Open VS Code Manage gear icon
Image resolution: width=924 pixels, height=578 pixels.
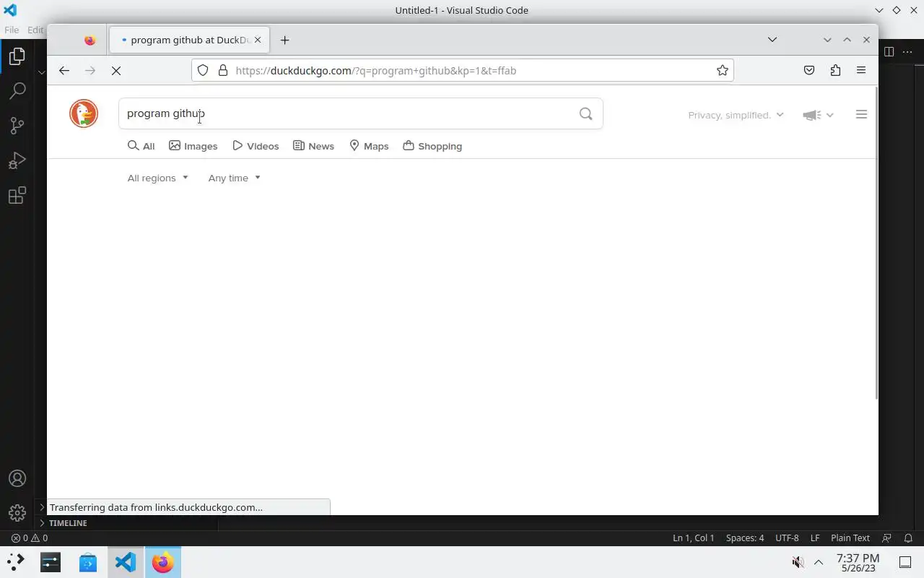(x=17, y=513)
